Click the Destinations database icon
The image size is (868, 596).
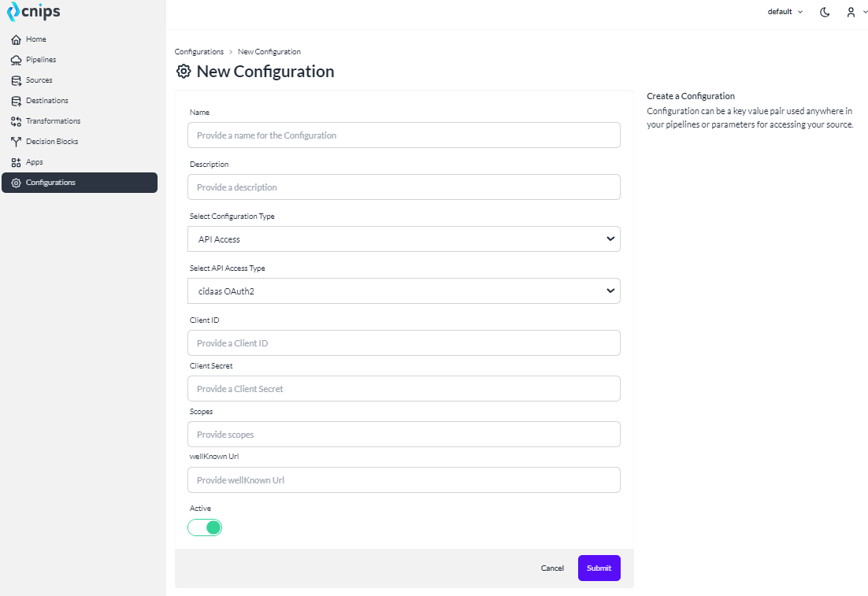click(16, 101)
